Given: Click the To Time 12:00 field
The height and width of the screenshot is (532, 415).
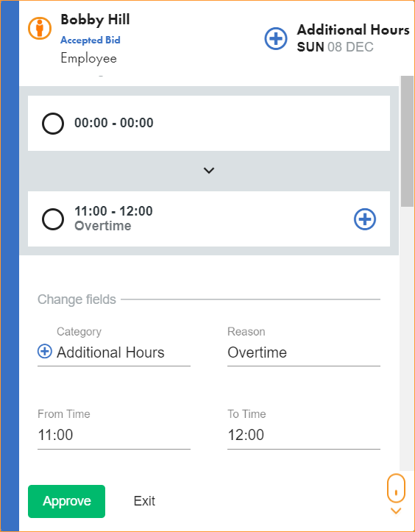Looking at the screenshot, I should coord(304,435).
